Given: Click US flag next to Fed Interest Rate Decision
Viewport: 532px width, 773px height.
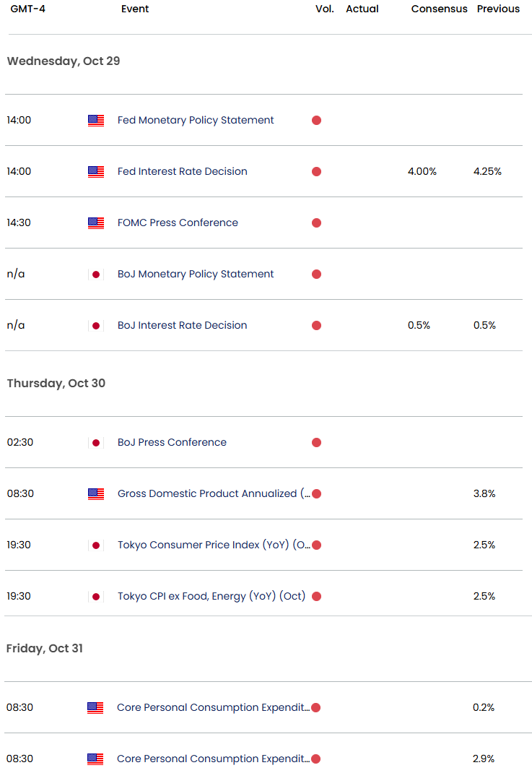Looking at the screenshot, I should pos(96,172).
